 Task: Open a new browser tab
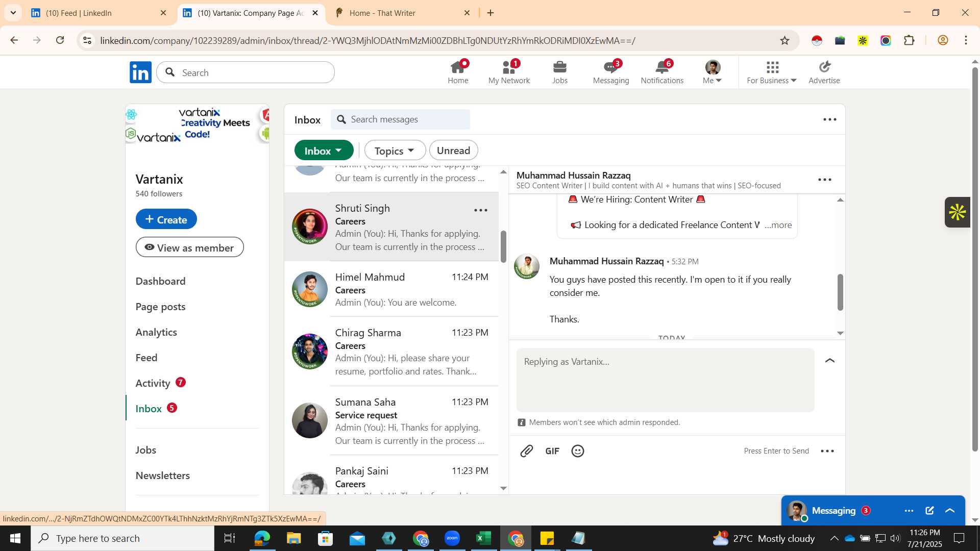pyautogui.click(x=491, y=13)
